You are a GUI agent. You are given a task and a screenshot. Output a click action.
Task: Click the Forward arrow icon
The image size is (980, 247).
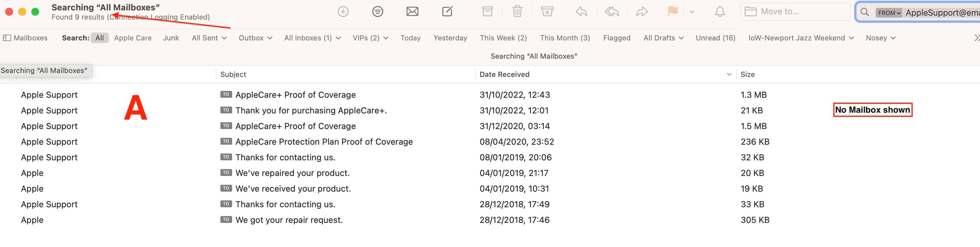pyautogui.click(x=642, y=12)
